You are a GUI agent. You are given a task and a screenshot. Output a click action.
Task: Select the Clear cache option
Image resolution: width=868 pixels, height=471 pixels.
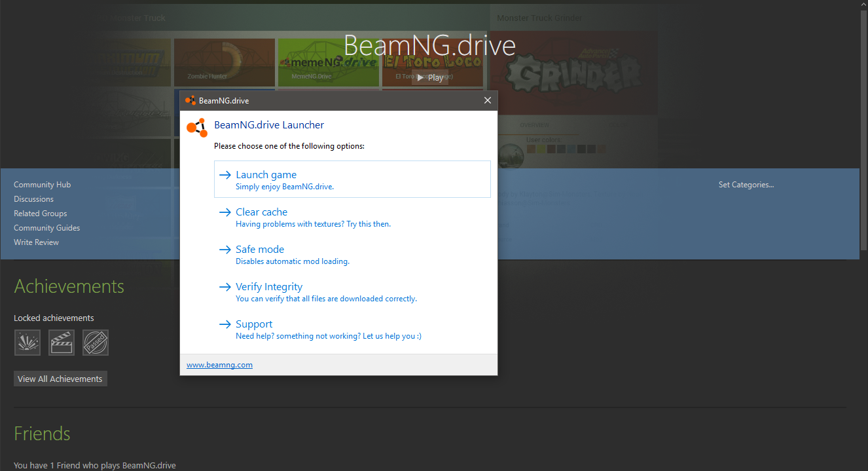click(x=352, y=217)
